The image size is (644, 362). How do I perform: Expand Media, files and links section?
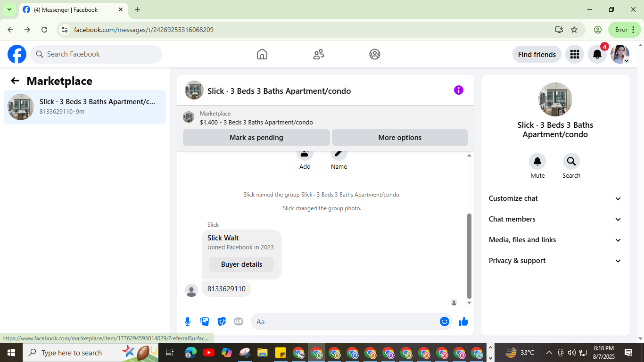(555, 240)
